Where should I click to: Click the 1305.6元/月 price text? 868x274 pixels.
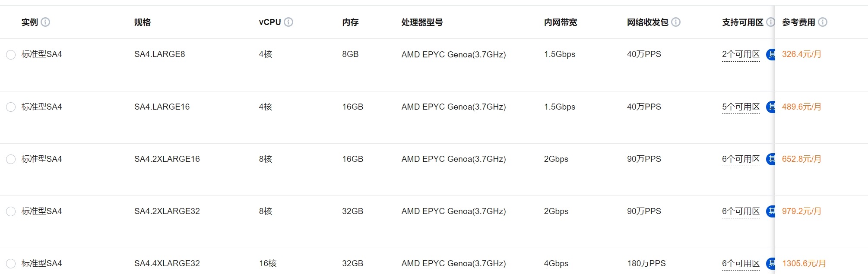pos(804,264)
